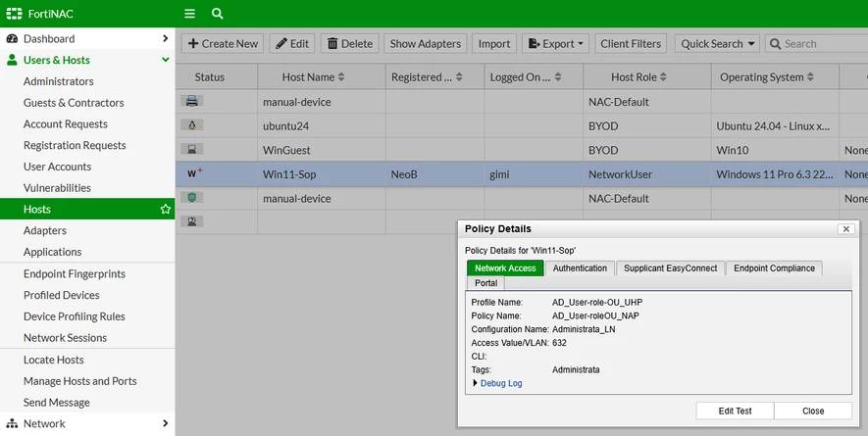The image size is (868, 436).
Task: Sort using the Registered column arrows
Action: pos(459,76)
